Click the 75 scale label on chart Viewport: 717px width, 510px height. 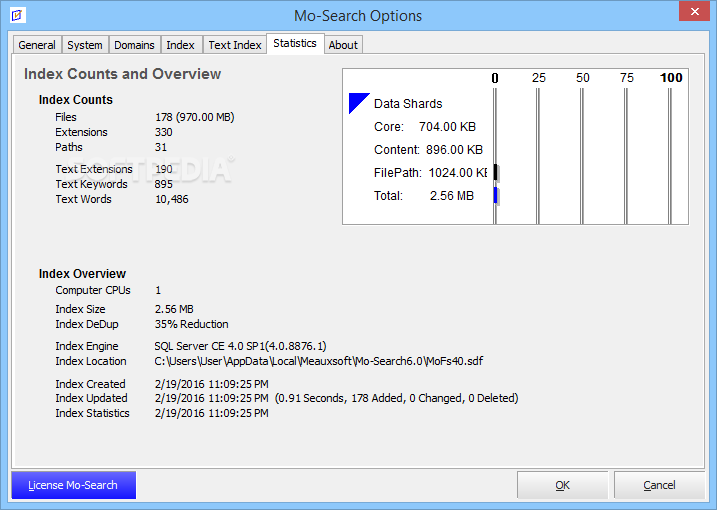point(627,78)
